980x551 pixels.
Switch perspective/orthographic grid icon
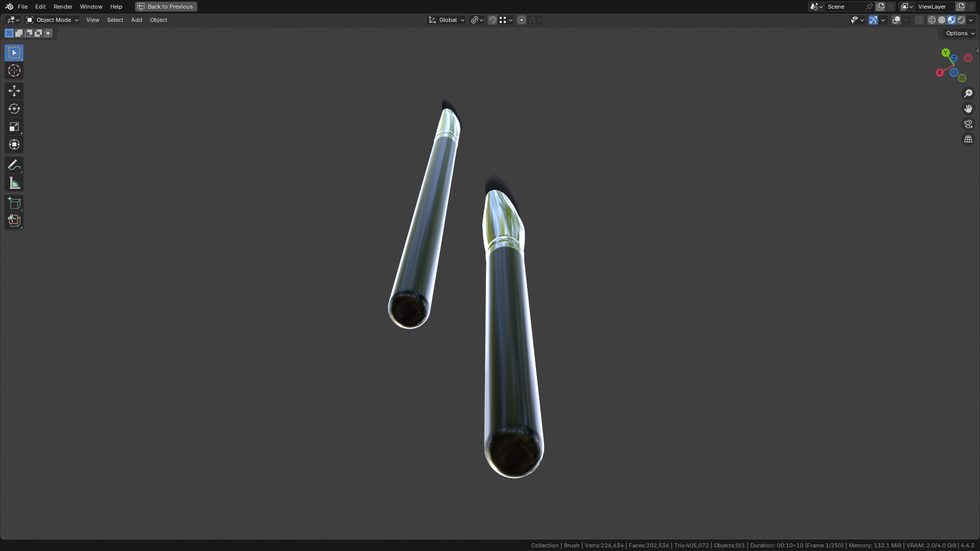[968, 139]
